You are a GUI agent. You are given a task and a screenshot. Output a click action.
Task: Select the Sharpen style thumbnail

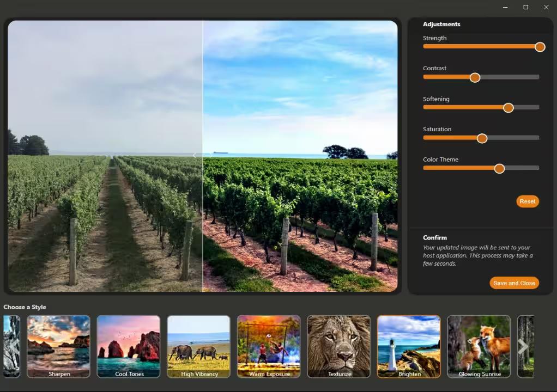click(x=59, y=346)
